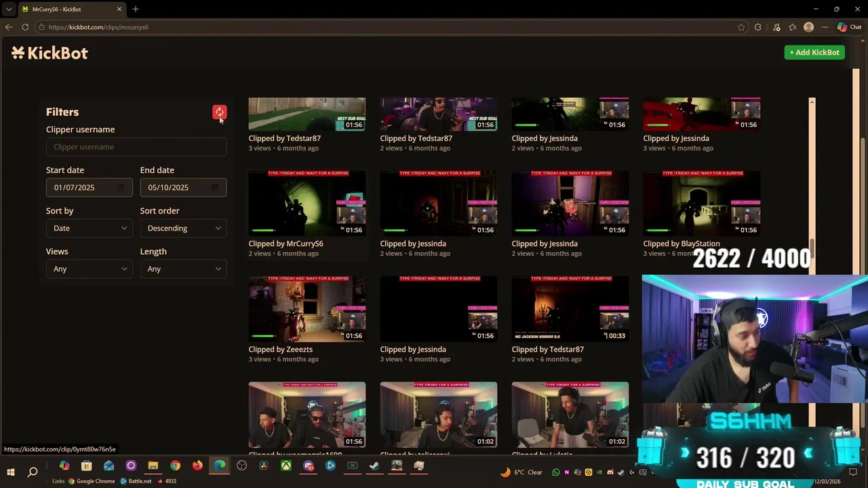
Task: Open File Explorer from the taskbar
Action: [x=153, y=466]
